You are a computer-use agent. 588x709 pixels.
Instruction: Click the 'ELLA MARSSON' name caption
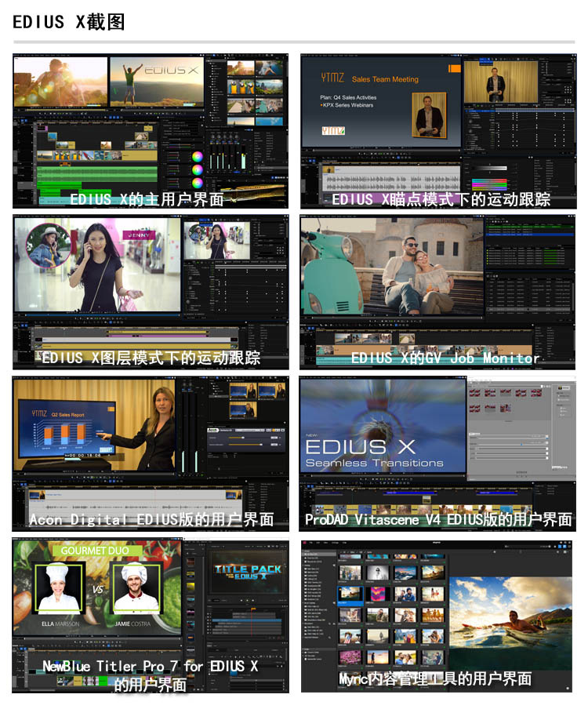click(x=60, y=624)
